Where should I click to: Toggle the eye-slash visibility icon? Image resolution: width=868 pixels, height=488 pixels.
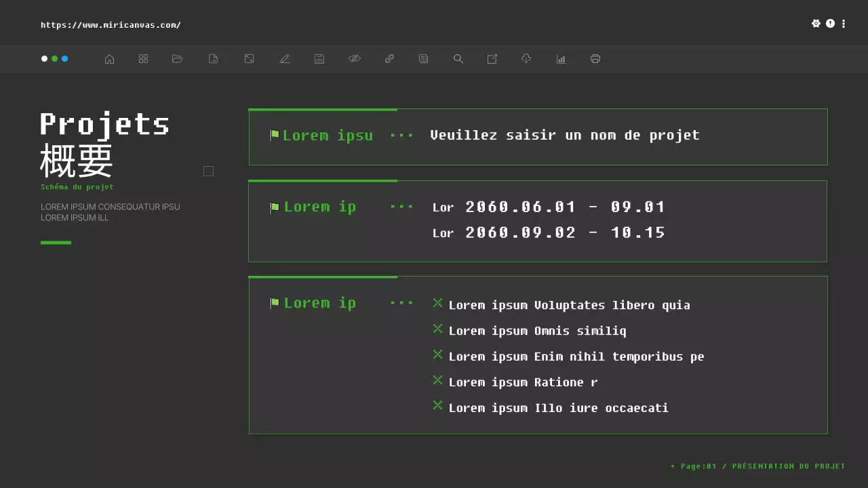click(x=355, y=59)
